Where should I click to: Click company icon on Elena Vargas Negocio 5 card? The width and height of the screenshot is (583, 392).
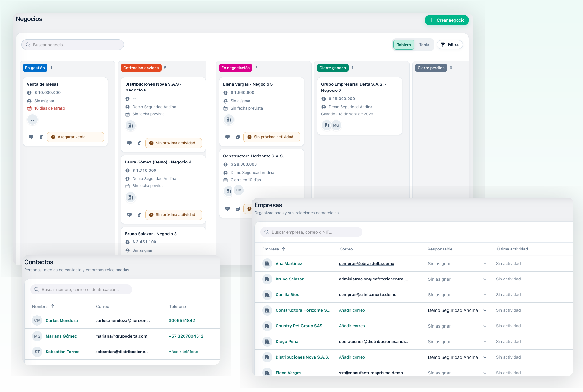click(229, 120)
